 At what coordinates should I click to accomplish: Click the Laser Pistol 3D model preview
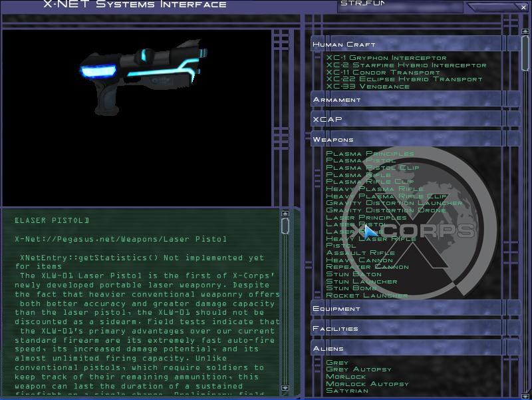(x=143, y=77)
